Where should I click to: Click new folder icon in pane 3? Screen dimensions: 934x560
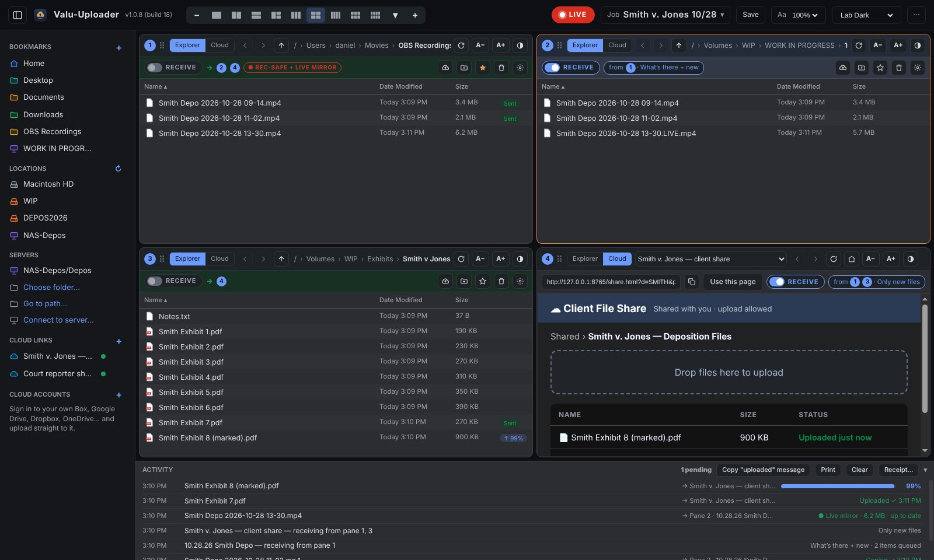pyautogui.click(x=464, y=281)
